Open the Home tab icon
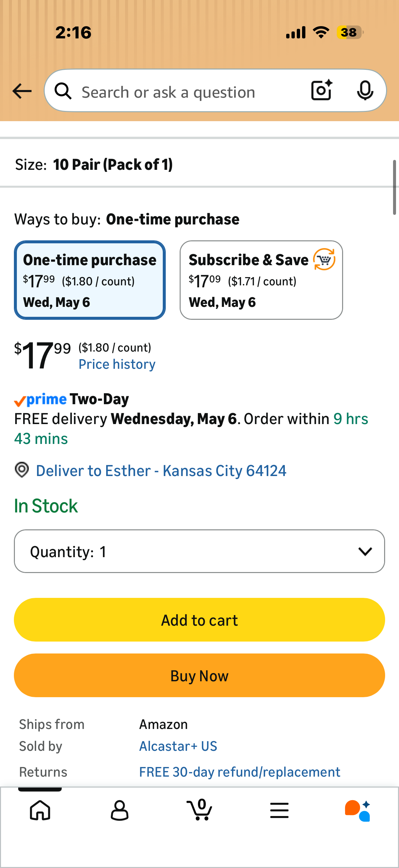The height and width of the screenshot is (868, 399). coord(40,810)
